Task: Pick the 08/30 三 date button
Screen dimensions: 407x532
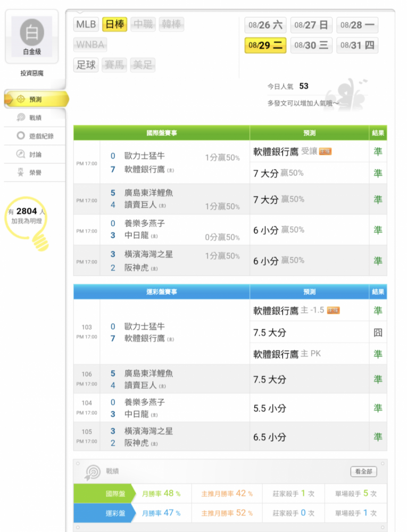Action: click(311, 45)
